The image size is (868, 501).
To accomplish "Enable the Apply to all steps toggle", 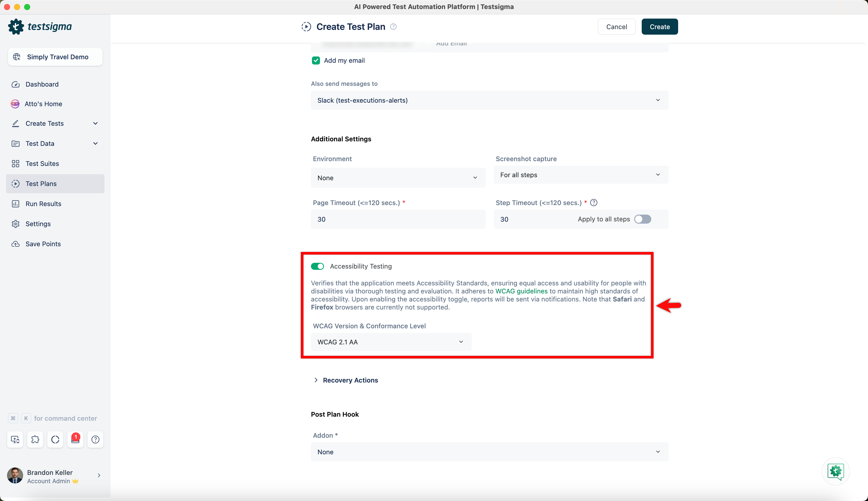I will (x=642, y=219).
